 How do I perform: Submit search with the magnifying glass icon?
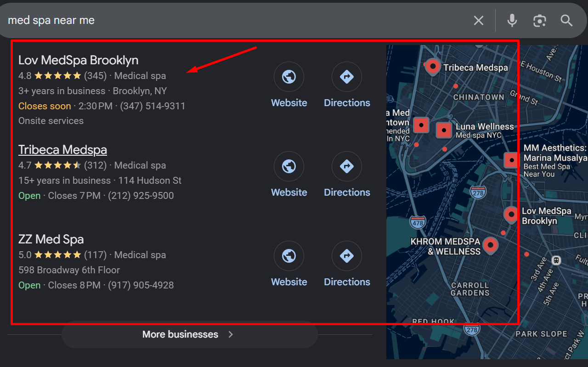pos(566,21)
